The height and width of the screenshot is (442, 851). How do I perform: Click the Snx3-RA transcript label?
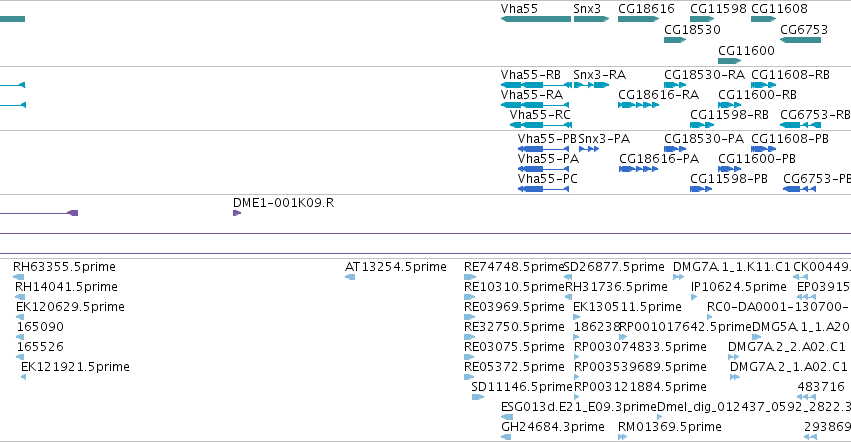click(x=599, y=74)
